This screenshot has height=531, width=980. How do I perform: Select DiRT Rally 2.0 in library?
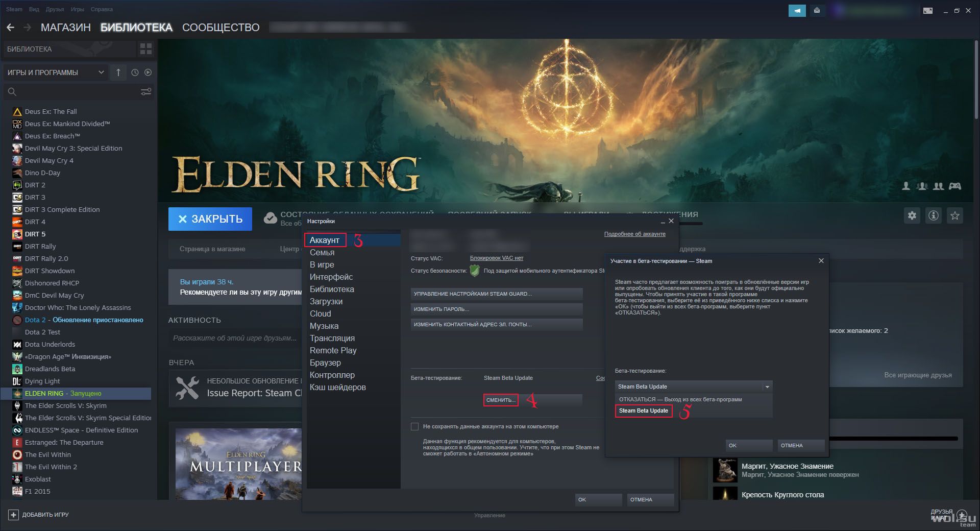[46, 258]
